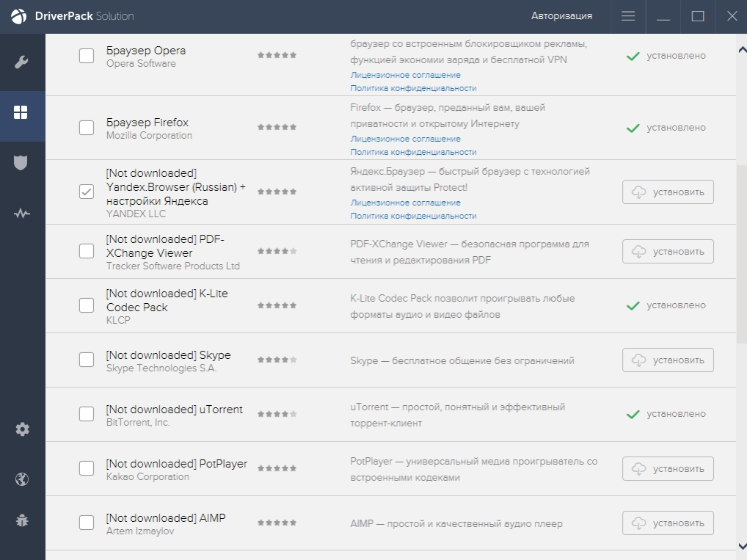Open settings gear in sidebar
The height and width of the screenshot is (560, 747).
click(22, 429)
